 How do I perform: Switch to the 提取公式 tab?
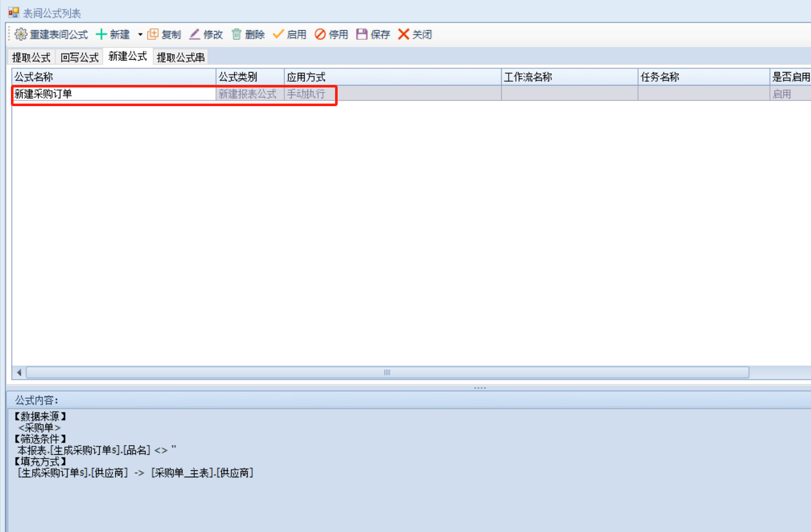point(31,57)
